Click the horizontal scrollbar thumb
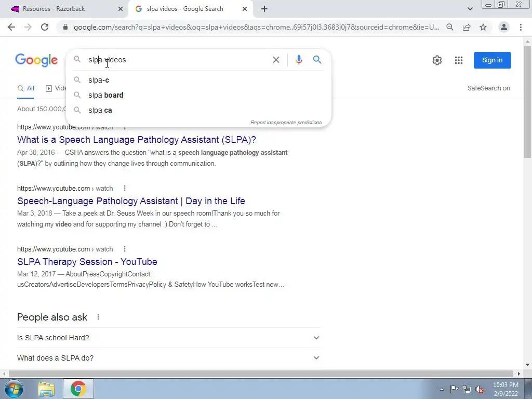 [261, 374]
